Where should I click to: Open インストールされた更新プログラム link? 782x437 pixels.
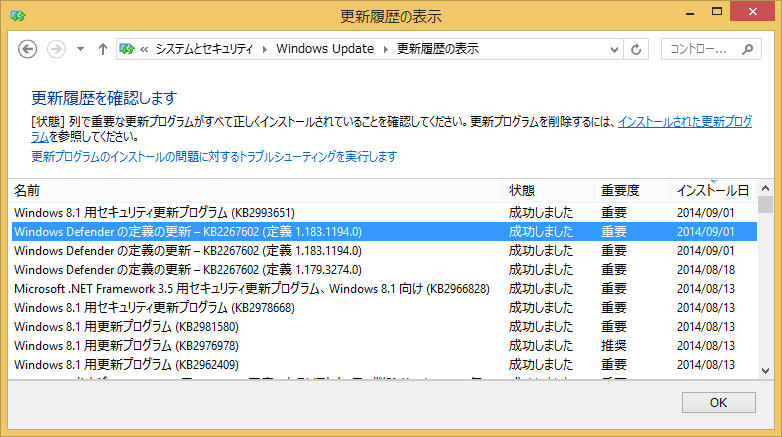click(685, 121)
